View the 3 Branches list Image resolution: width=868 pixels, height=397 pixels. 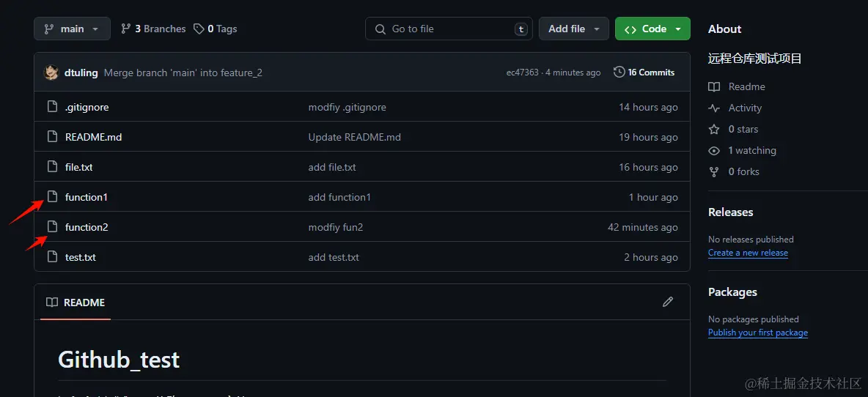(x=153, y=29)
